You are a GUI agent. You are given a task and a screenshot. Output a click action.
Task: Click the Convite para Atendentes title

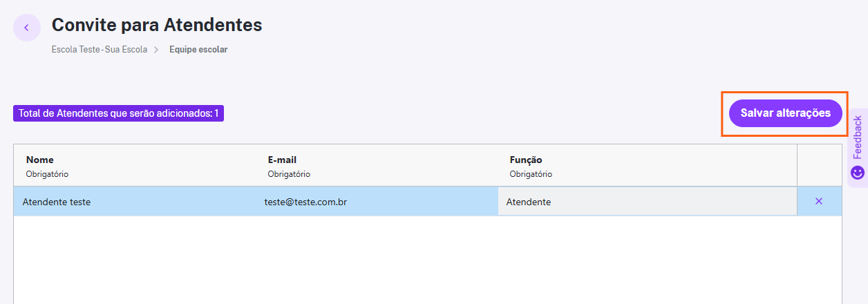tap(157, 25)
